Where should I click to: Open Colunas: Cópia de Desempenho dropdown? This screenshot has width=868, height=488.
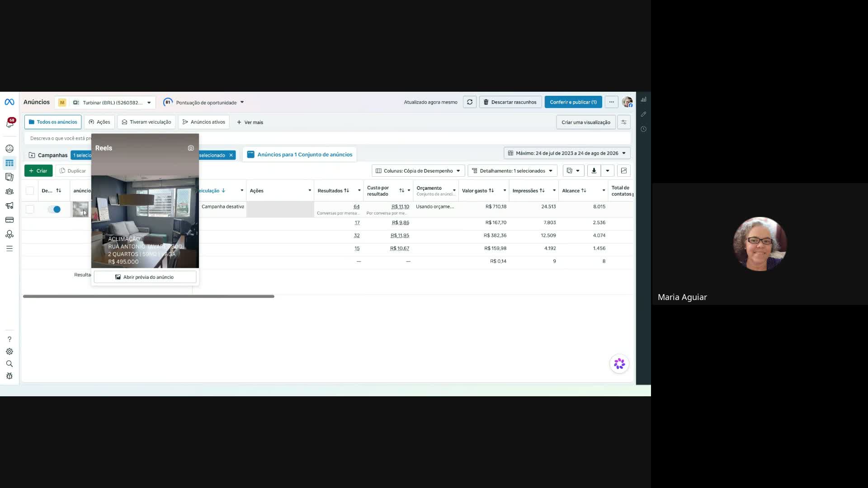(418, 171)
